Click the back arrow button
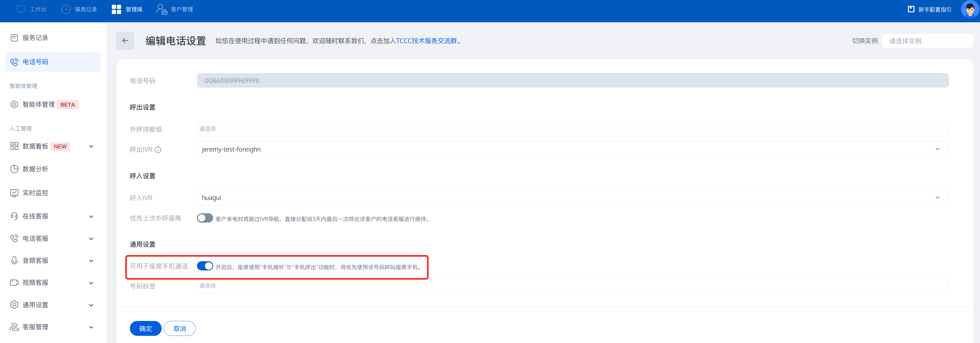This screenshot has height=343, width=980. [125, 41]
